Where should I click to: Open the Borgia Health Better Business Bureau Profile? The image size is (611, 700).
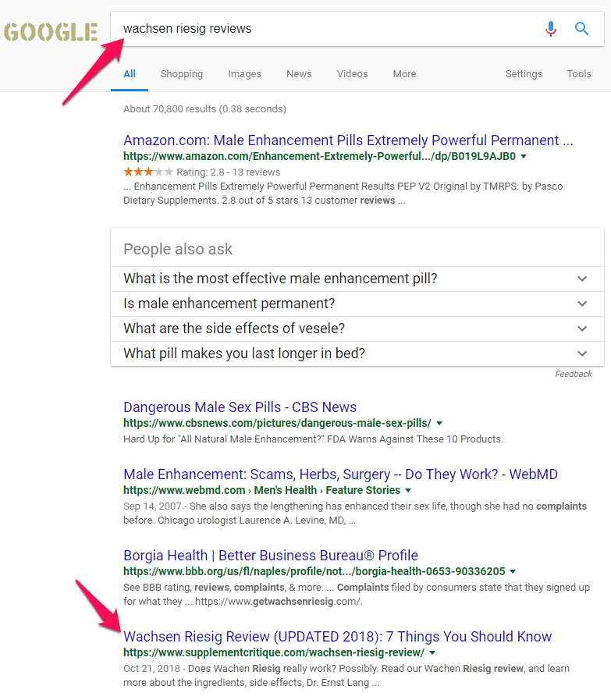271,556
